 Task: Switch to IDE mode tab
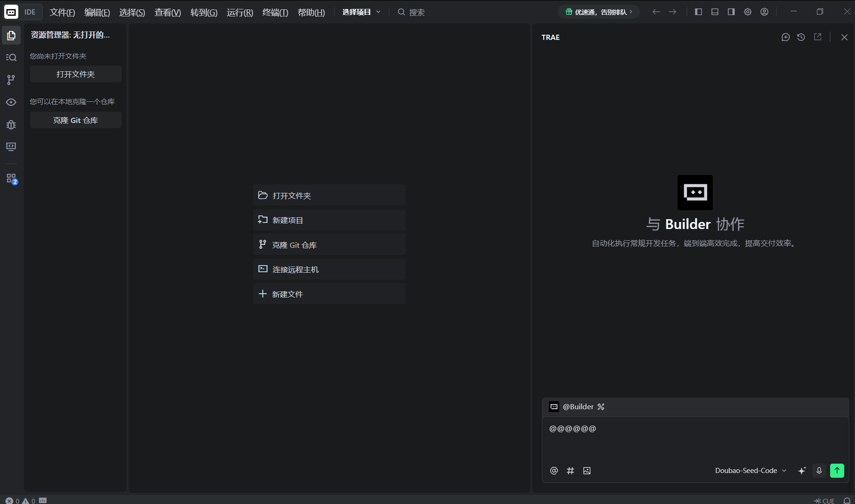(30, 12)
